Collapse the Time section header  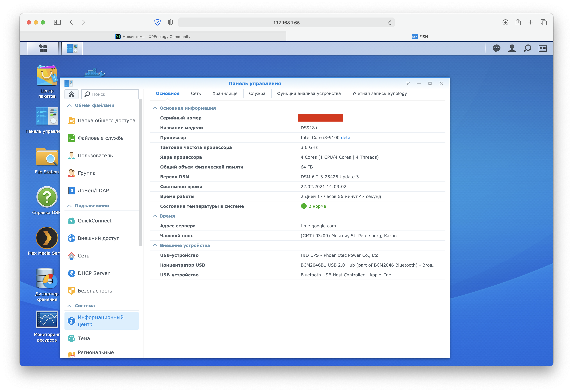[x=155, y=216]
